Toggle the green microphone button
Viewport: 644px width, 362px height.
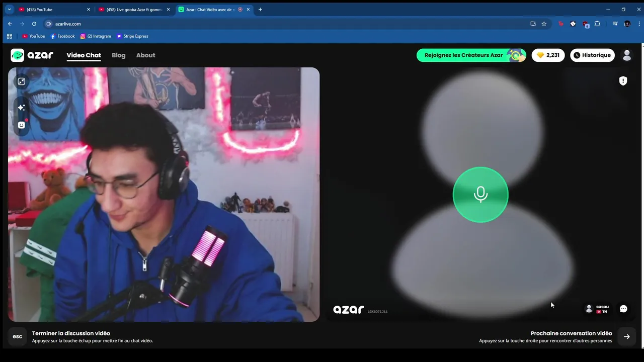480,195
